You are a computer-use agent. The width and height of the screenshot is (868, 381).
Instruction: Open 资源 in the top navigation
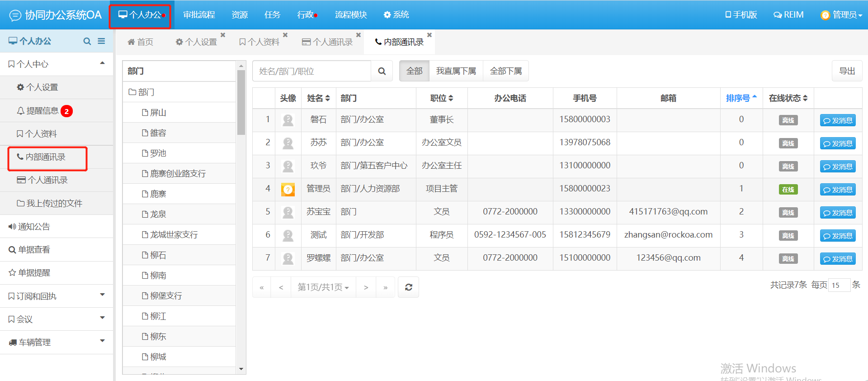pyautogui.click(x=240, y=15)
